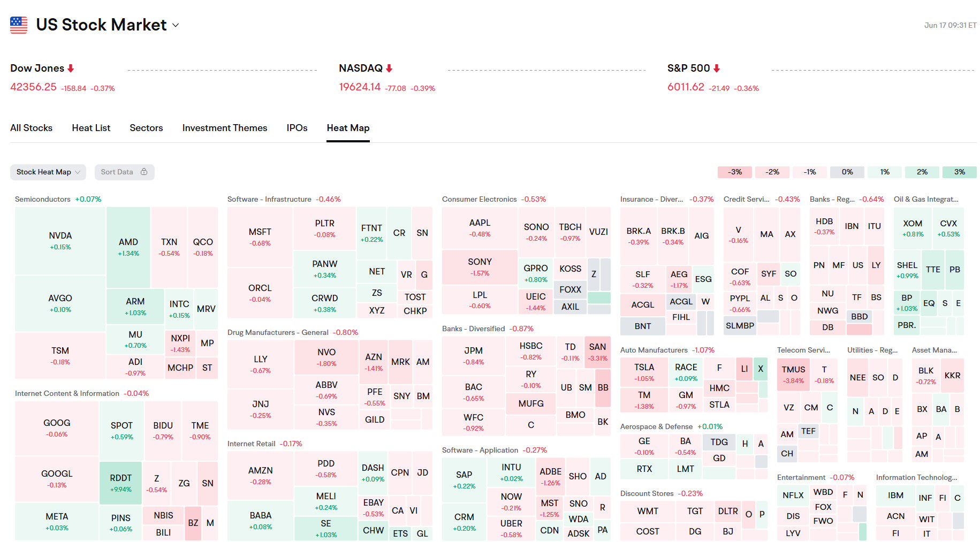Open the S&P 500 index name
Viewport: 980px width, 542px height.
(689, 68)
